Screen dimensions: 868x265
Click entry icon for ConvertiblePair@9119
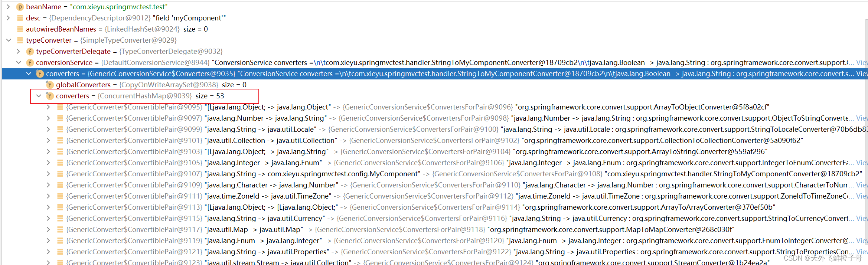pos(60,241)
